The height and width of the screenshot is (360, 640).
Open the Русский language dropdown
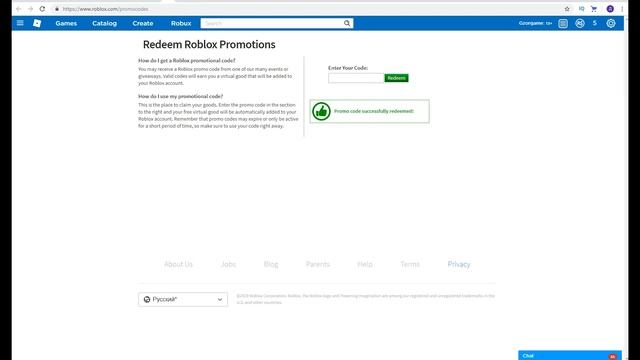[x=183, y=299]
